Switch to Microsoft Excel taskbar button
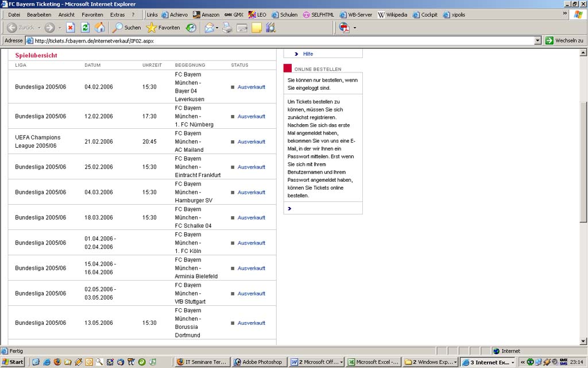The image size is (588, 368). [373, 362]
